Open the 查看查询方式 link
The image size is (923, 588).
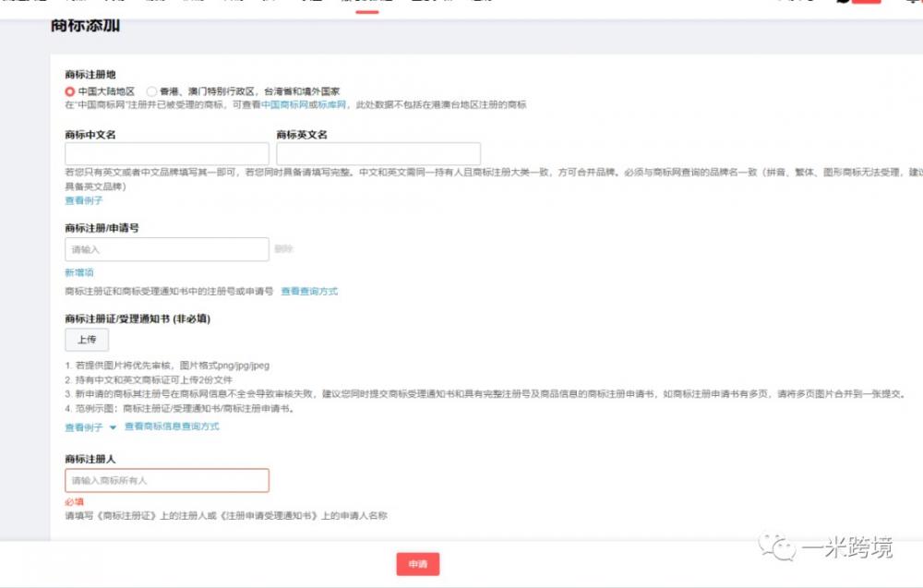pyautogui.click(x=309, y=292)
